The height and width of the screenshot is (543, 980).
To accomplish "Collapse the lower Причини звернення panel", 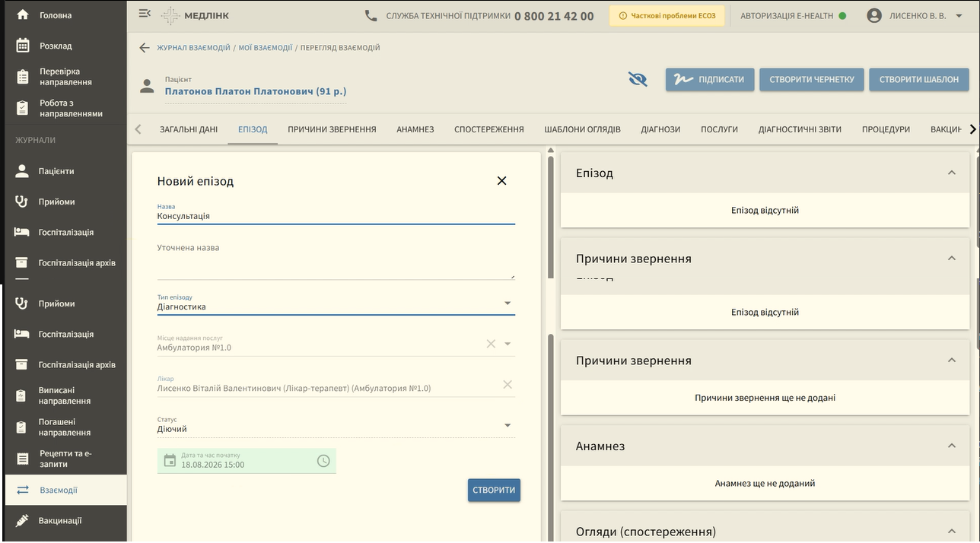I will tap(951, 360).
